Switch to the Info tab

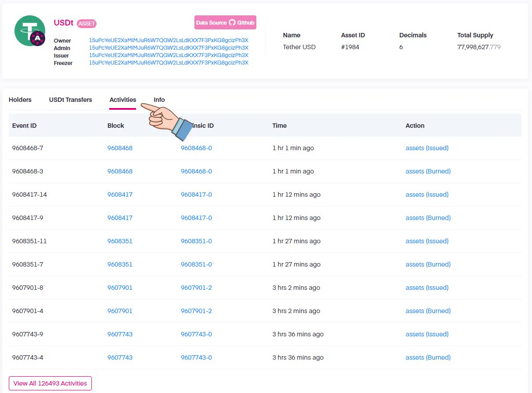tap(159, 100)
